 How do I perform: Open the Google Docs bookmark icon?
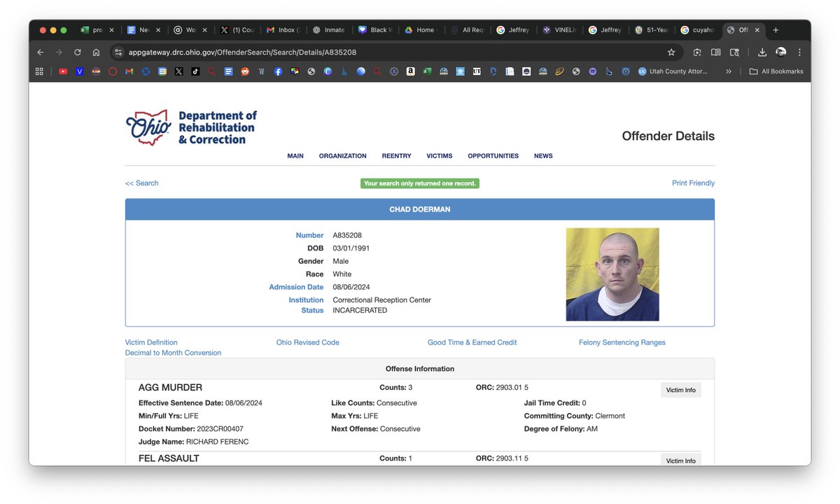tap(228, 71)
